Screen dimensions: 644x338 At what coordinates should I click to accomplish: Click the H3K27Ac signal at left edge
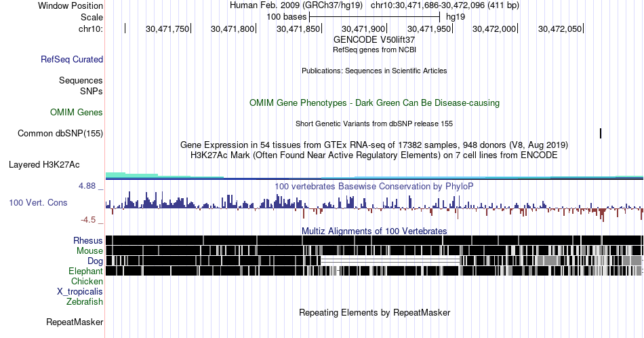115,176
